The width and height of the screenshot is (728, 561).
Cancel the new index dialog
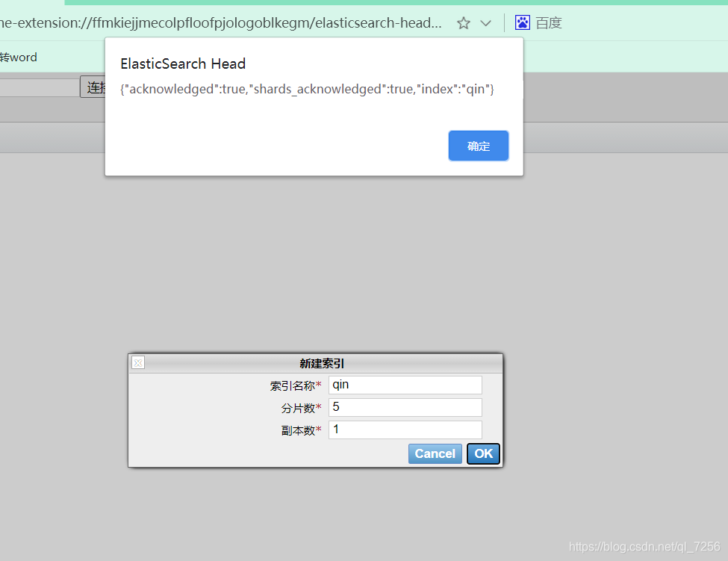(435, 453)
